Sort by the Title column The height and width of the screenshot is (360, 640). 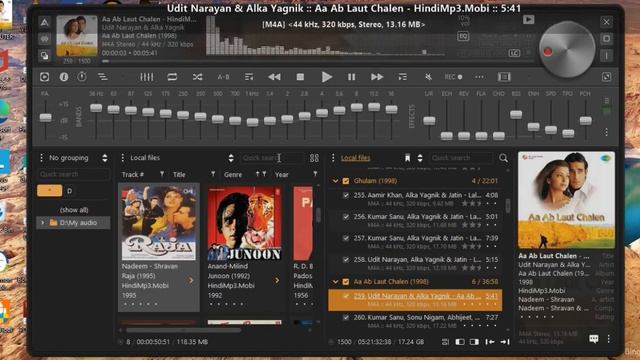pos(179,174)
